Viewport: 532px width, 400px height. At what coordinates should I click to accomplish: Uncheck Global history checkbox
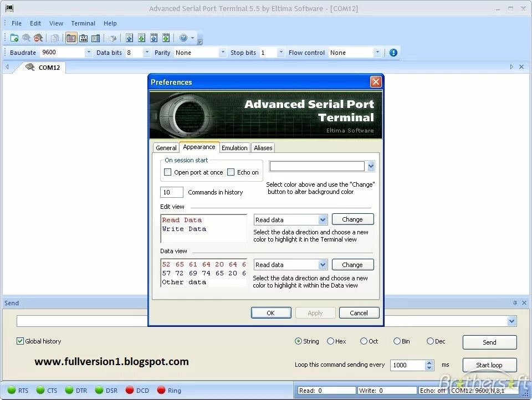tap(20, 341)
